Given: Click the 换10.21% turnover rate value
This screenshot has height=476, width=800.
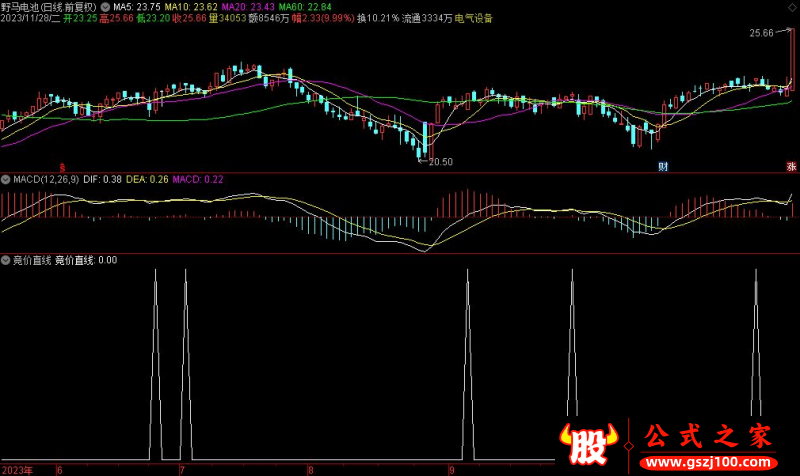Looking at the screenshot, I should [378, 18].
